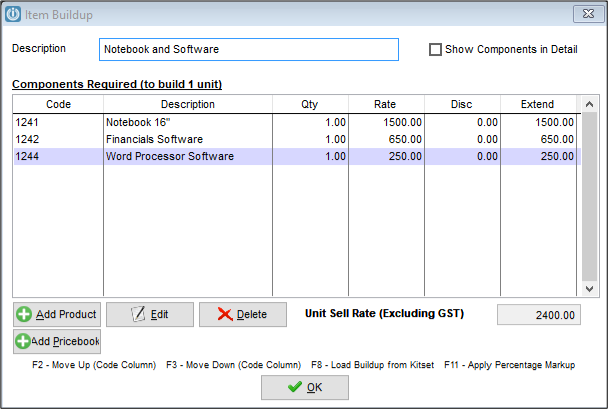This screenshot has height=409, width=608.
Task: Click the Item Buildup app icon in title bar
Action: click(13, 14)
